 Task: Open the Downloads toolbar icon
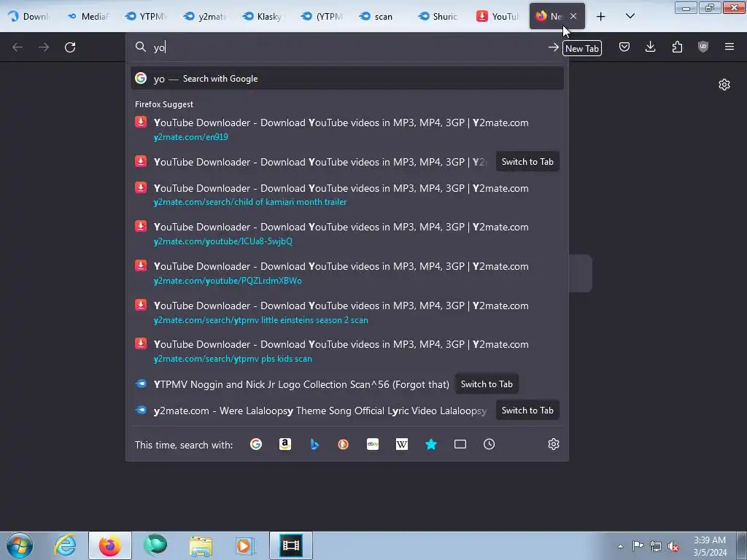(x=650, y=47)
